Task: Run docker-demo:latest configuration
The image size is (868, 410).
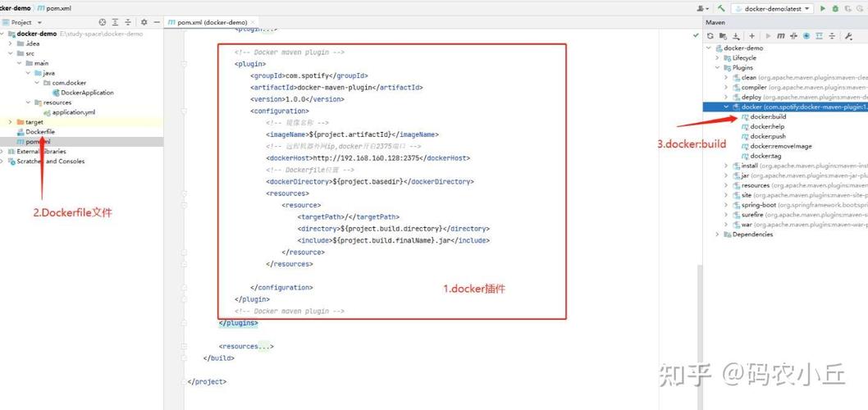Action: tap(823, 8)
